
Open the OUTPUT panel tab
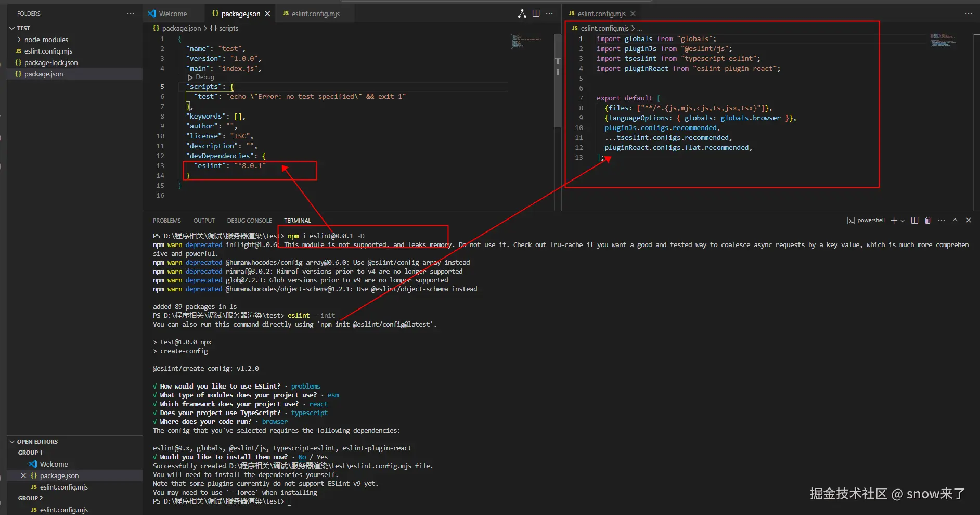tap(204, 221)
